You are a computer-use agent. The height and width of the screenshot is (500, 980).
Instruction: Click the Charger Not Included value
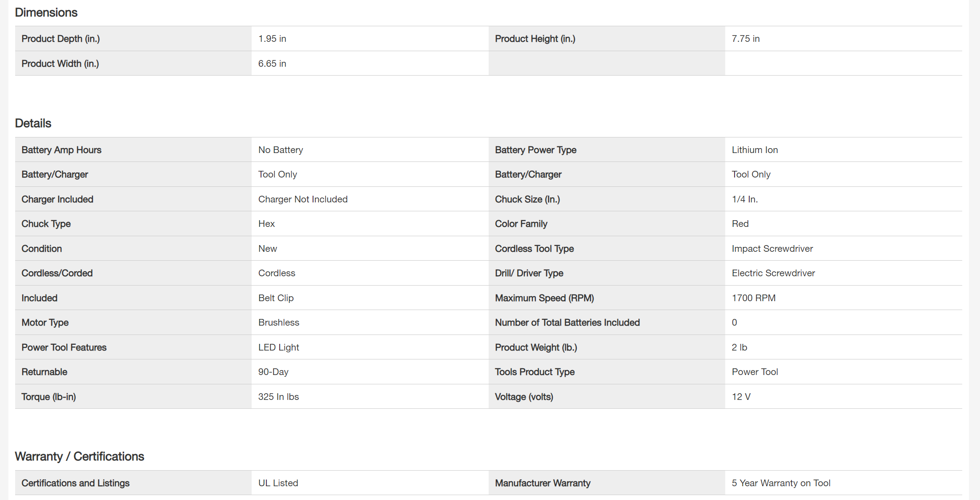pyautogui.click(x=303, y=199)
